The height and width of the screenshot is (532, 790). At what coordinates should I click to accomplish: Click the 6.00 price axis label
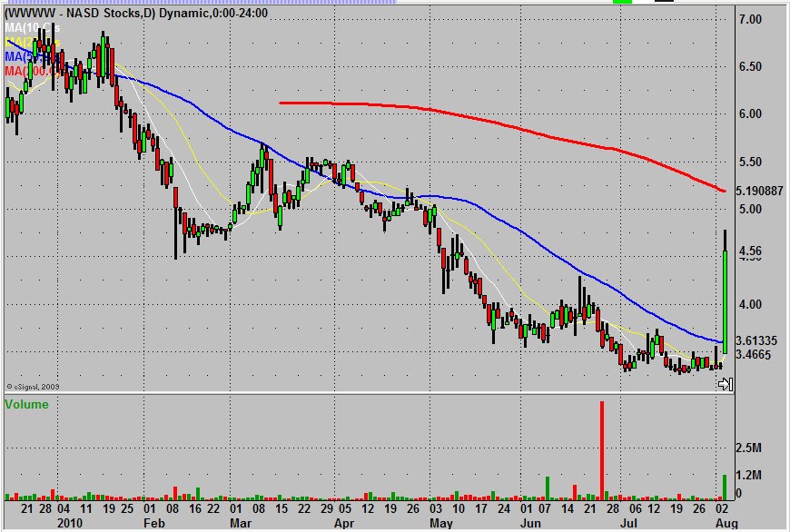coord(750,113)
